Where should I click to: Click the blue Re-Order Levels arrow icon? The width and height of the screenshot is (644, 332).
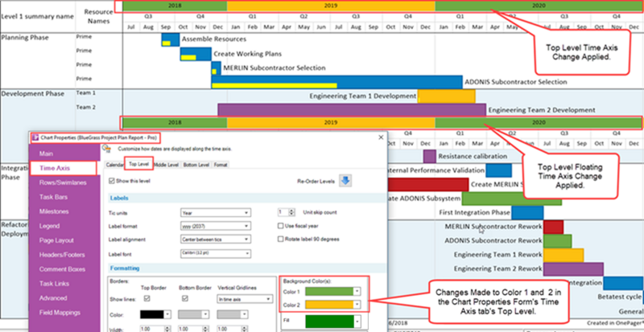click(x=345, y=181)
